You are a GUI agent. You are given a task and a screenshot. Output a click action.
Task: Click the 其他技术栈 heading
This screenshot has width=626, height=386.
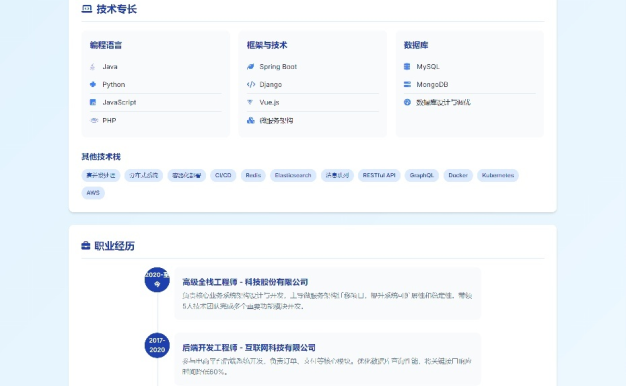click(101, 156)
